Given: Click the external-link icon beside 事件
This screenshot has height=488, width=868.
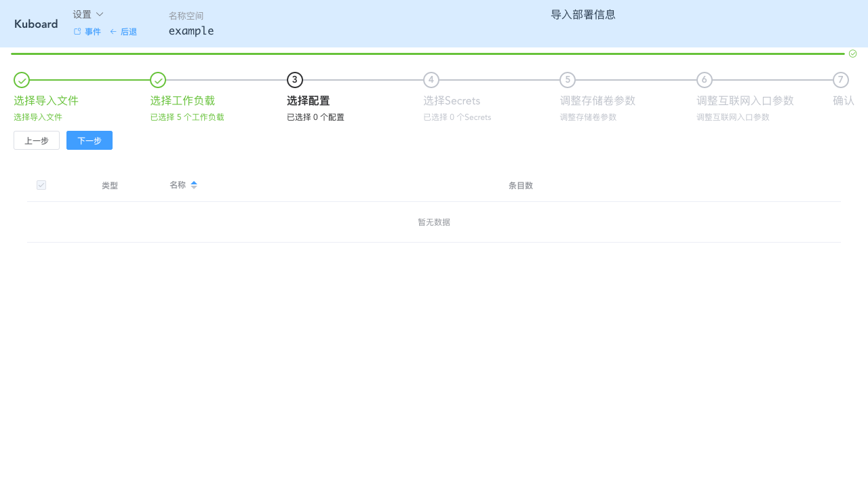Looking at the screenshot, I should tap(76, 31).
